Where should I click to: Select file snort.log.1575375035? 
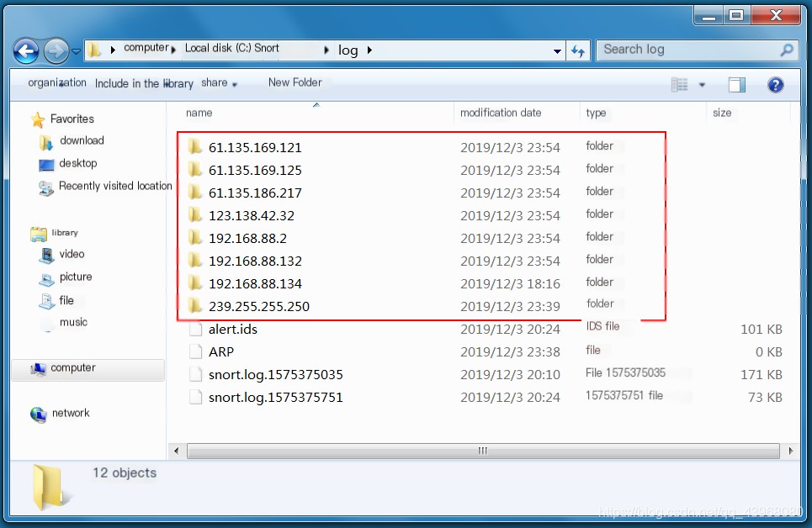tap(275, 375)
